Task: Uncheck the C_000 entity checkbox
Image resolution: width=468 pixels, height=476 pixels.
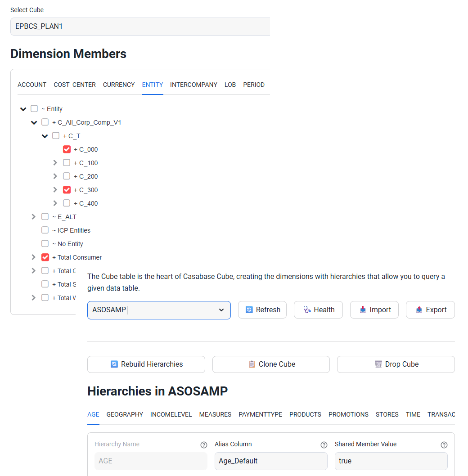Action: [67, 149]
